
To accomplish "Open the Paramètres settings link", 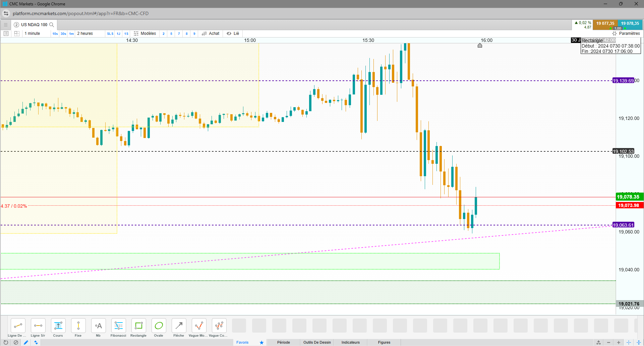I will (x=626, y=33).
